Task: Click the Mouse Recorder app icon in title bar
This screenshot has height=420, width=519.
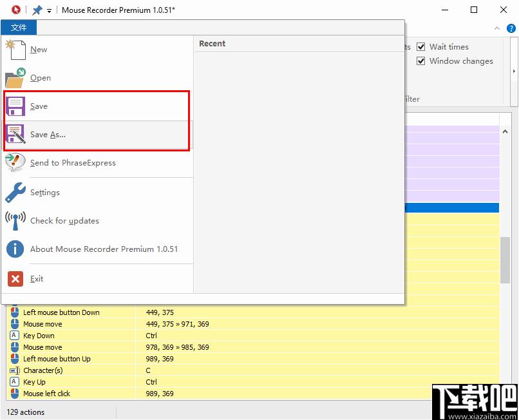Action: point(15,10)
